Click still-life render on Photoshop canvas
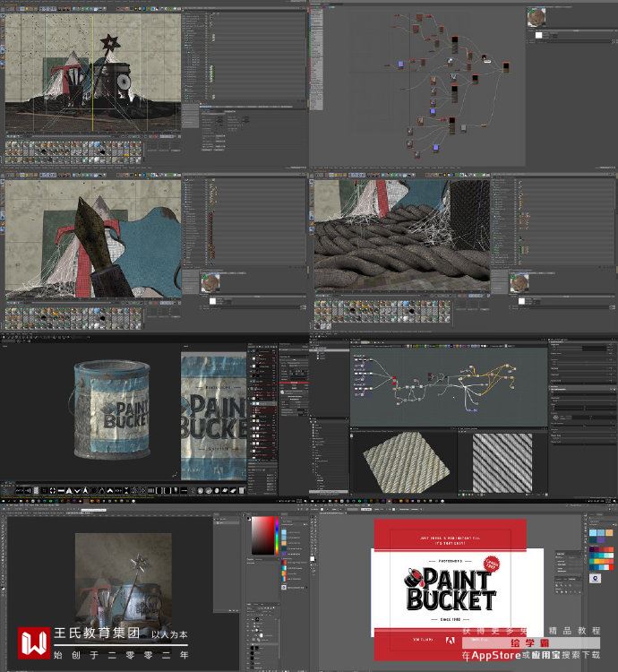The height and width of the screenshot is (672, 618). tap(124, 583)
